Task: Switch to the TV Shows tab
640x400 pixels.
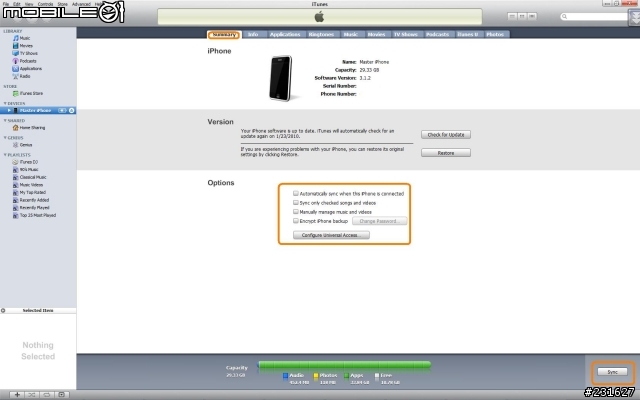Action: [406, 35]
